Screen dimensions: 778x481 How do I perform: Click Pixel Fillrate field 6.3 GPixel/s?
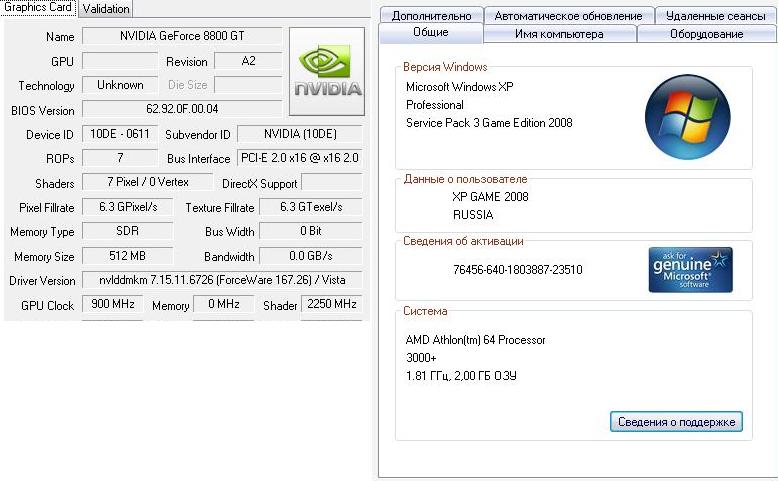(128, 206)
